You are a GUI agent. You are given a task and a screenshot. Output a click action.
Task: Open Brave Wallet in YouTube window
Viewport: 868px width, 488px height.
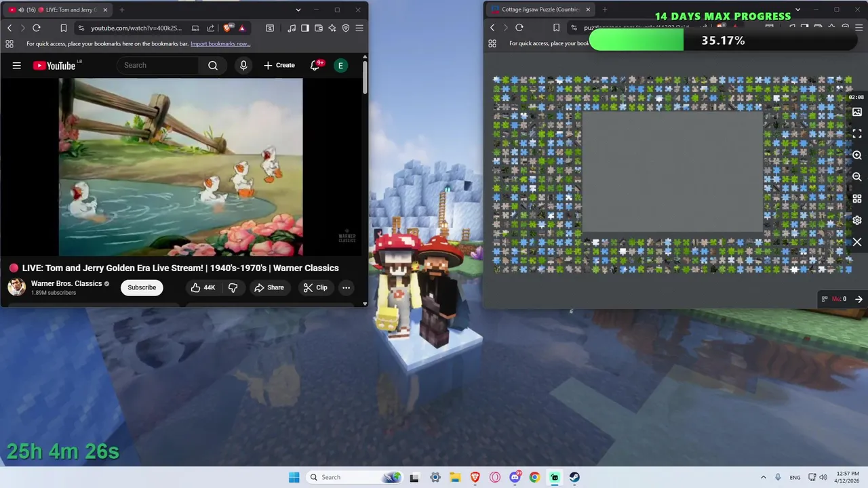(319, 28)
